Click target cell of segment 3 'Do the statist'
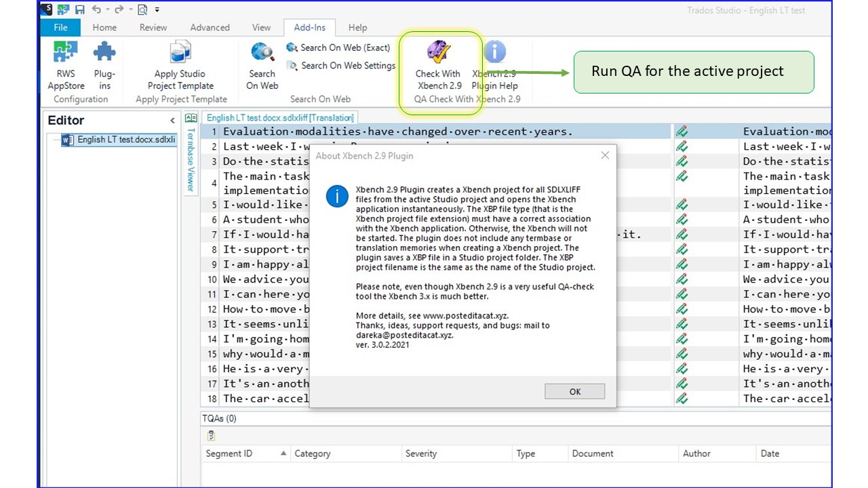 [x=786, y=161]
